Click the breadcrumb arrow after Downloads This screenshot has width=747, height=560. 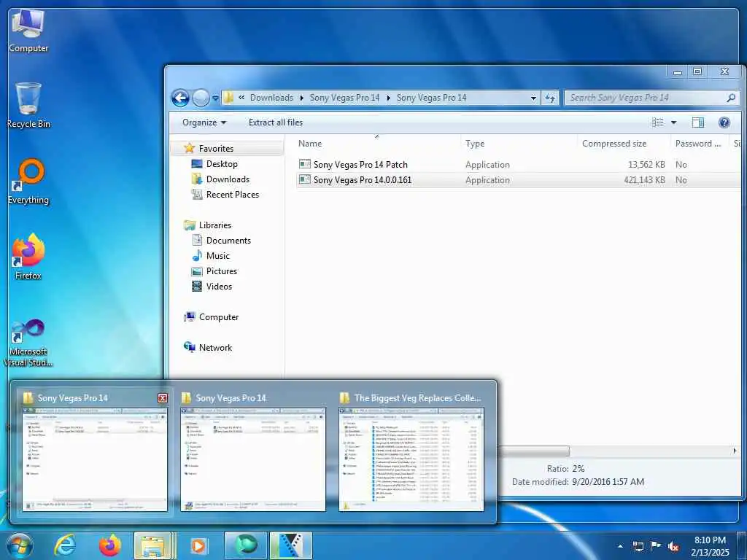pyautogui.click(x=301, y=98)
